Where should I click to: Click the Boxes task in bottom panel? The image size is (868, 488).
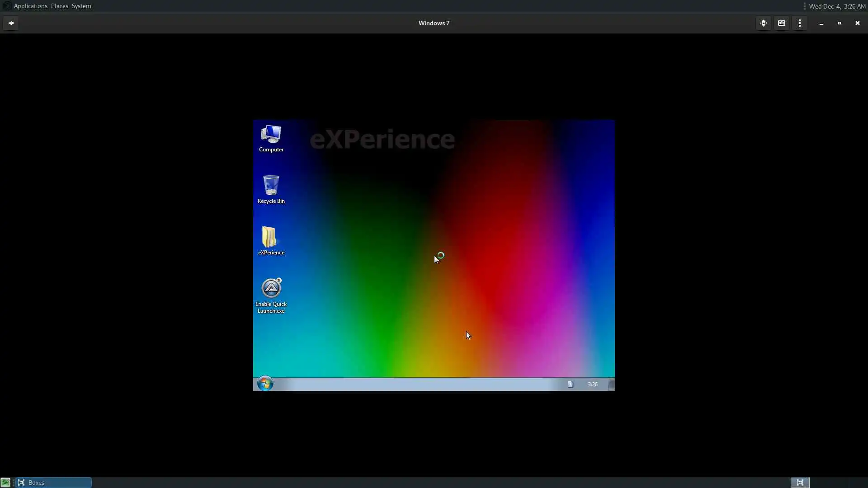coord(53,483)
